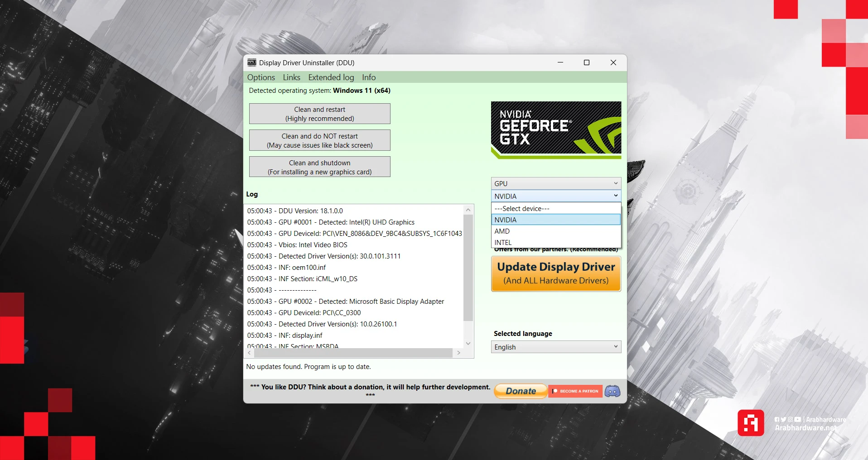Viewport: 868px width, 460px height.
Task: Open the English language dropdown
Action: pos(556,347)
